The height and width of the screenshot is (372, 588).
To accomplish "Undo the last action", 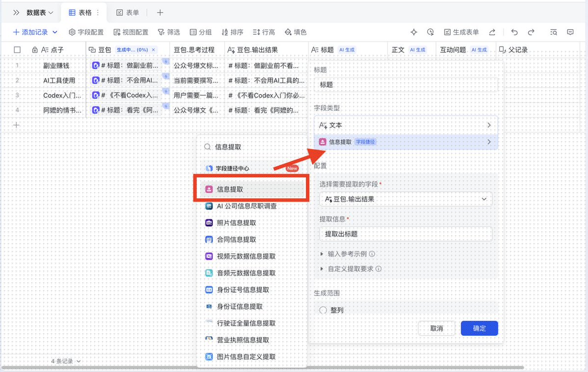I will 514,32.
